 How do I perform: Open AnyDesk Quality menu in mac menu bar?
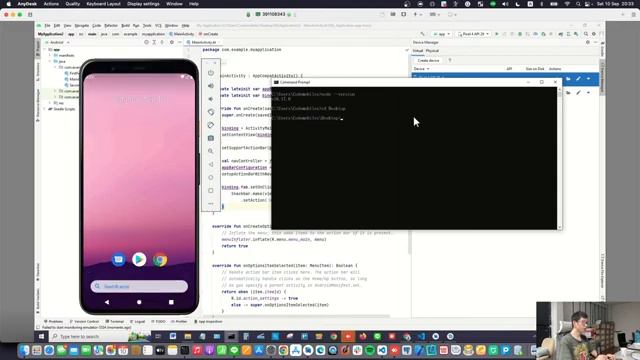point(73,4)
